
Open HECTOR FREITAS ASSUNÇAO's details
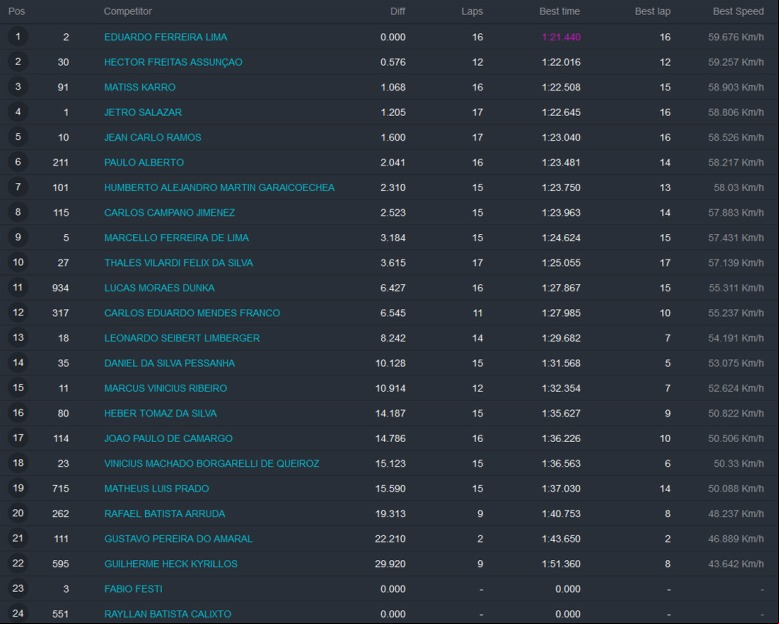click(173, 62)
